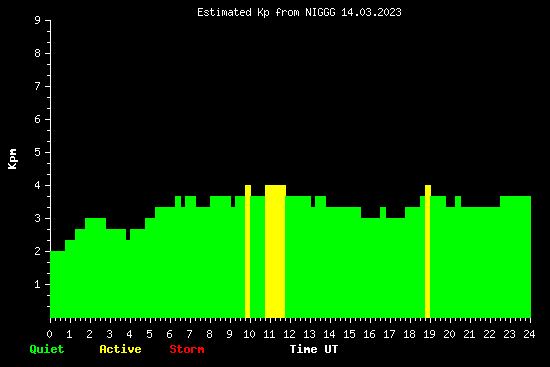Click the time-axis label '20'

pyautogui.click(x=449, y=334)
